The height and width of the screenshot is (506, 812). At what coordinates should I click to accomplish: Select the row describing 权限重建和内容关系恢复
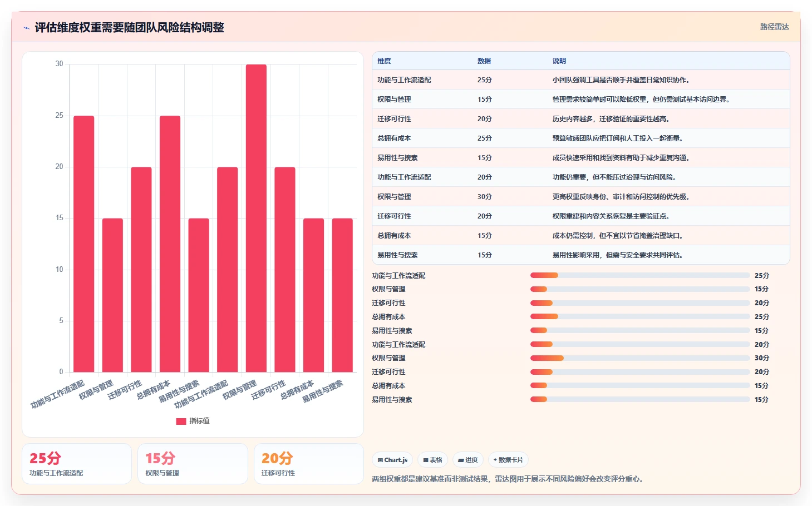[581, 216]
